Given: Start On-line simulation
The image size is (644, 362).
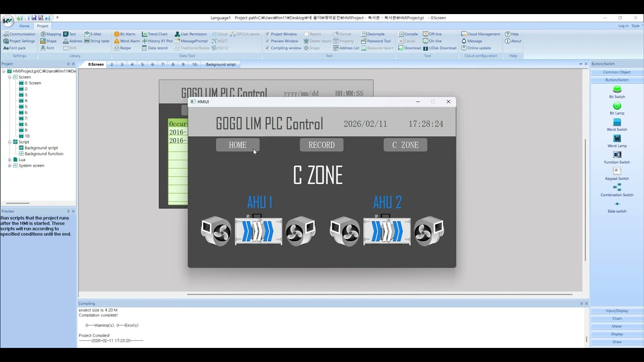Looking at the screenshot, I should pos(432,41).
